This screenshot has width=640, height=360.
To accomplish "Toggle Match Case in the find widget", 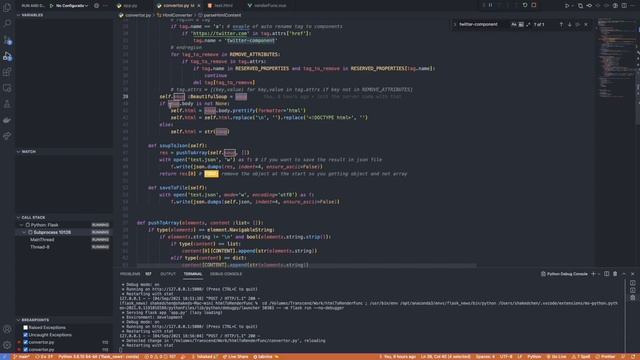I will pyautogui.click(x=513, y=24).
